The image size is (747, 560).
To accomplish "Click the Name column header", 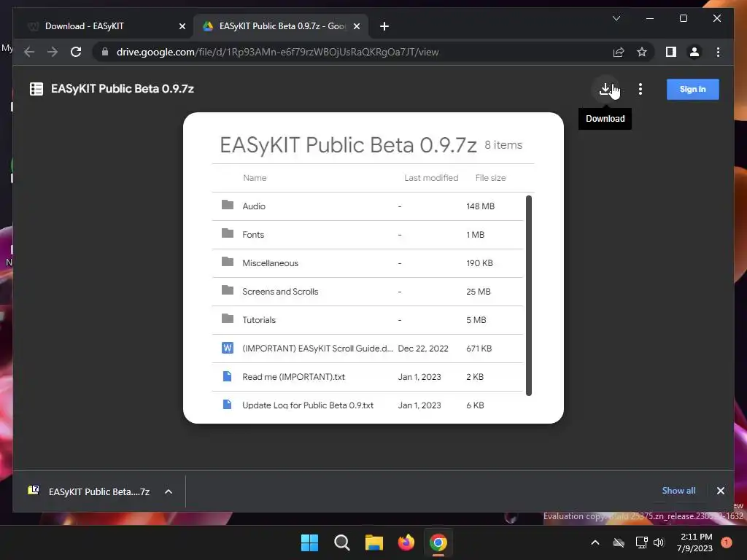I will tap(255, 178).
